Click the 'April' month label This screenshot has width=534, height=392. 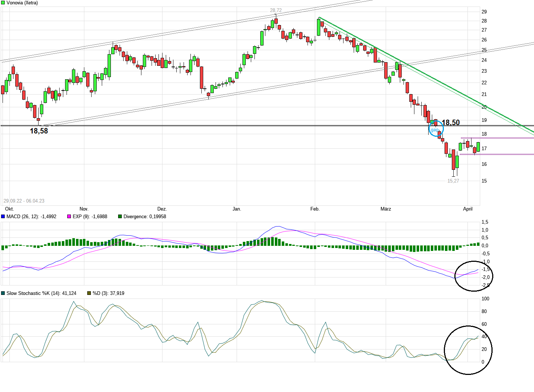coord(468,209)
